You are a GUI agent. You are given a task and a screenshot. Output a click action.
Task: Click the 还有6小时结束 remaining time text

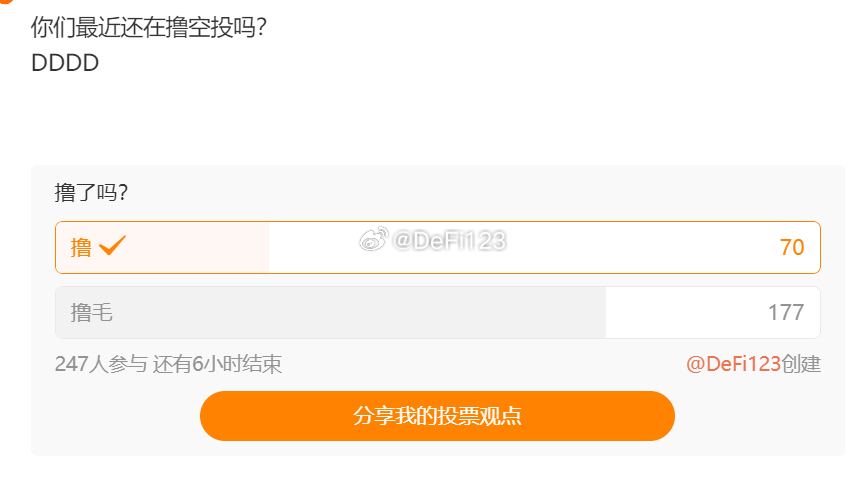pos(218,364)
